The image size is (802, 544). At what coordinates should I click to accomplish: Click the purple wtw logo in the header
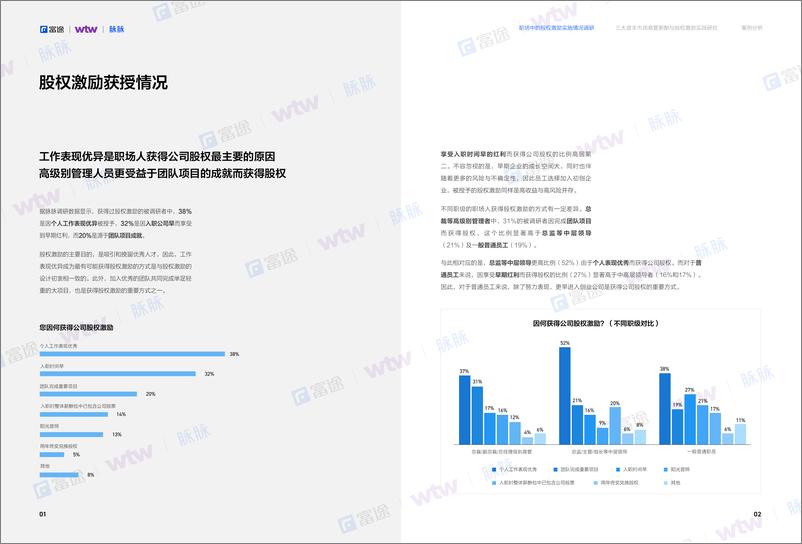click(86, 29)
